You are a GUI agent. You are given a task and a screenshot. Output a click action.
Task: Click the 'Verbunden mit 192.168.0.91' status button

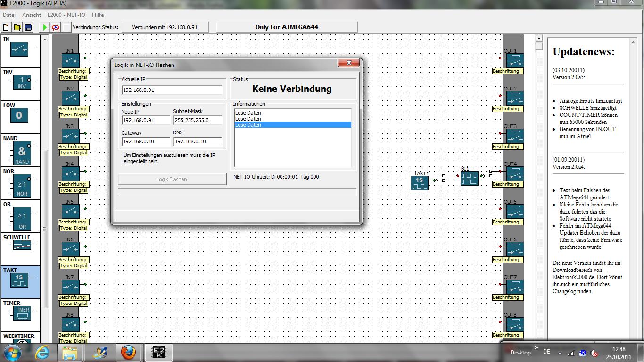pos(165,27)
